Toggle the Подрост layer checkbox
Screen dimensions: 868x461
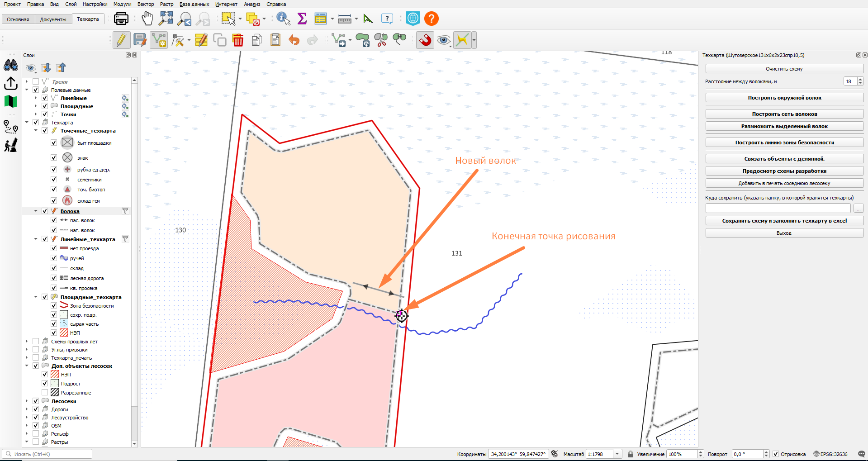[x=45, y=383]
